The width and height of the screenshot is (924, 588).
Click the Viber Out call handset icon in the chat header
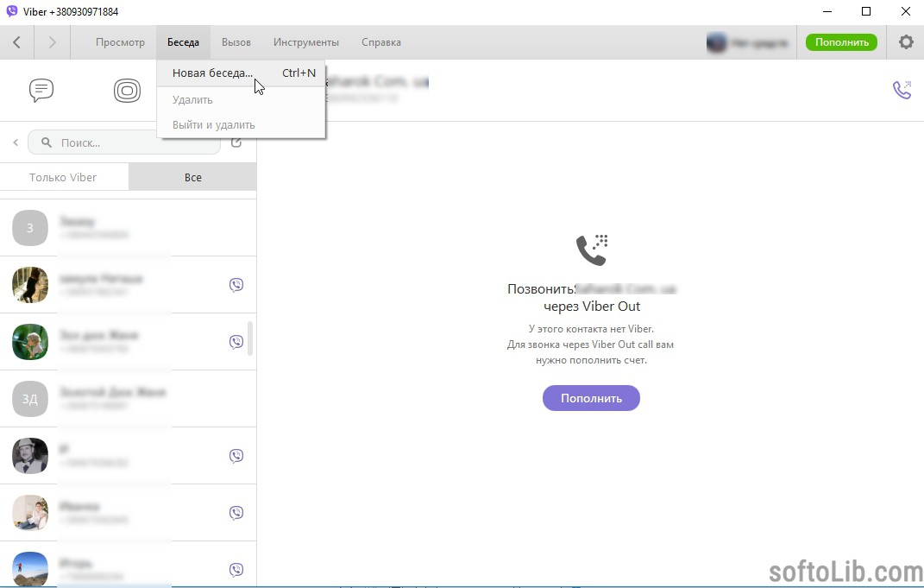point(902,90)
